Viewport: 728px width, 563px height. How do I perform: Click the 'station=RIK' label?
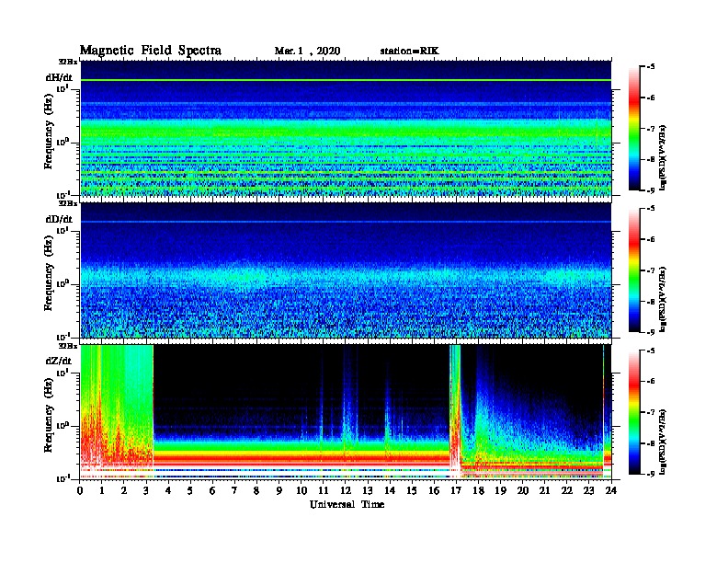409,51
